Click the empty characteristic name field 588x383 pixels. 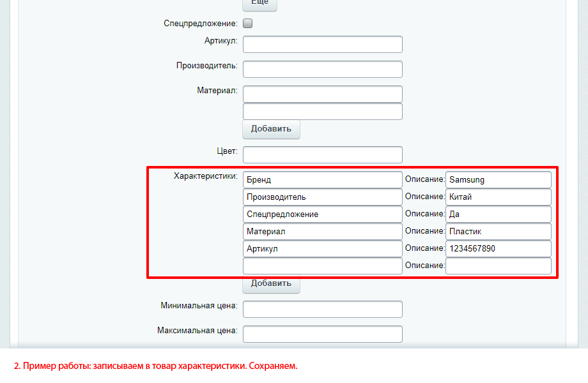[x=322, y=266]
